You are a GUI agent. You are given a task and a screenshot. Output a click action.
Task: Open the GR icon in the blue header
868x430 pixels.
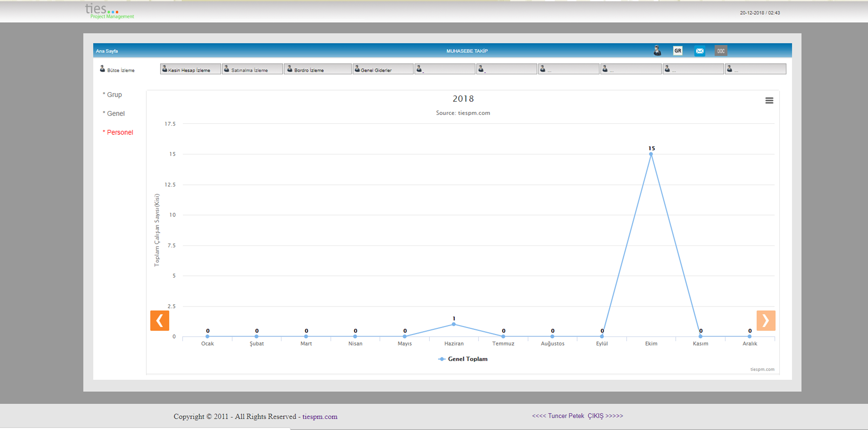[x=678, y=51]
